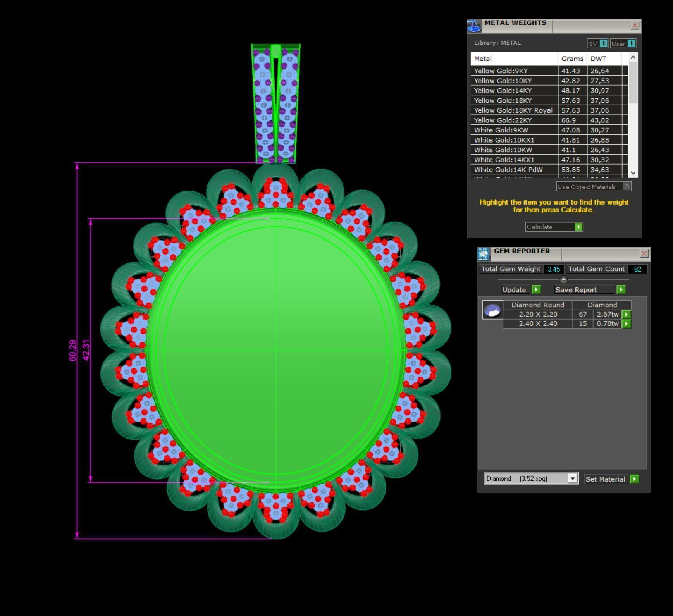
Task: Click the Save Report button
Action: point(590,290)
